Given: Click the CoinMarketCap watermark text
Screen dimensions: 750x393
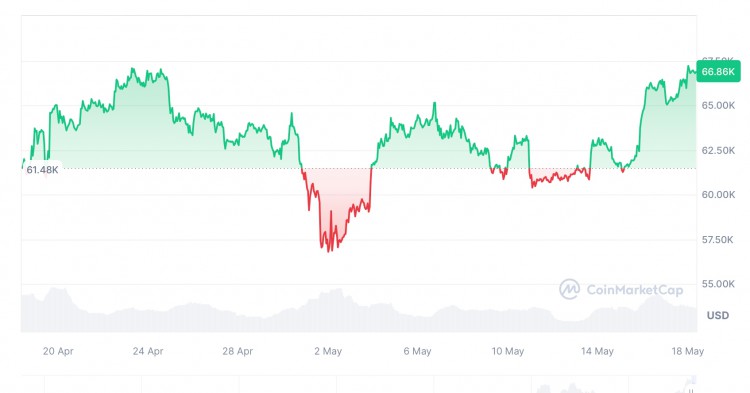Looking at the screenshot, I should pyautogui.click(x=635, y=290).
